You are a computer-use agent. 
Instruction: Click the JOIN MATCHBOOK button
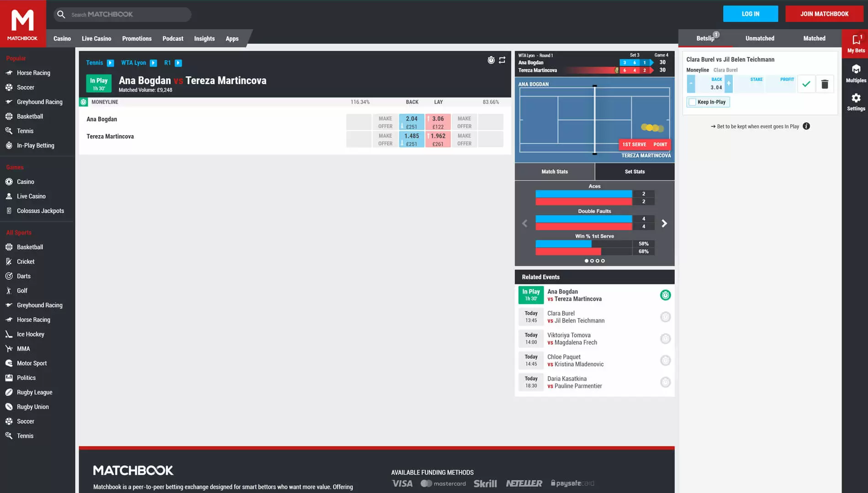pos(824,14)
